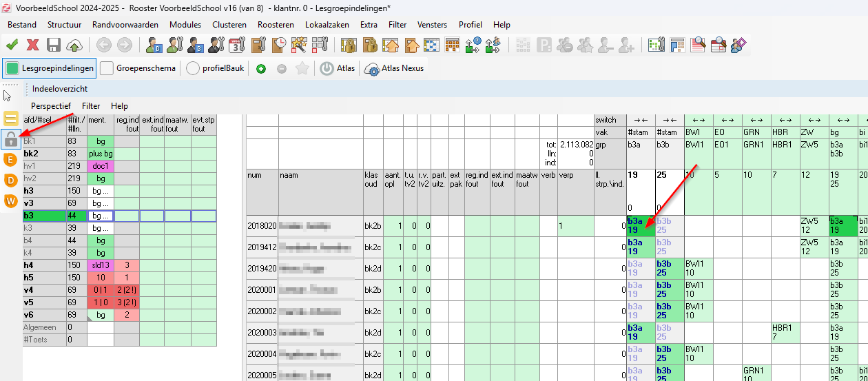Image resolution: width=868 pixels, height=381 pixels.
Task: Click the pink doc1 mentor cell
Action: click(101, 166)
